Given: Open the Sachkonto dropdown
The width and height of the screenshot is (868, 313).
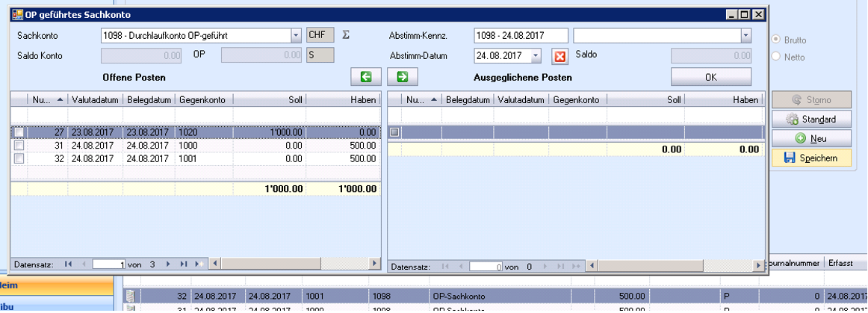Looking at the screenshot, I should click(296, 35).
